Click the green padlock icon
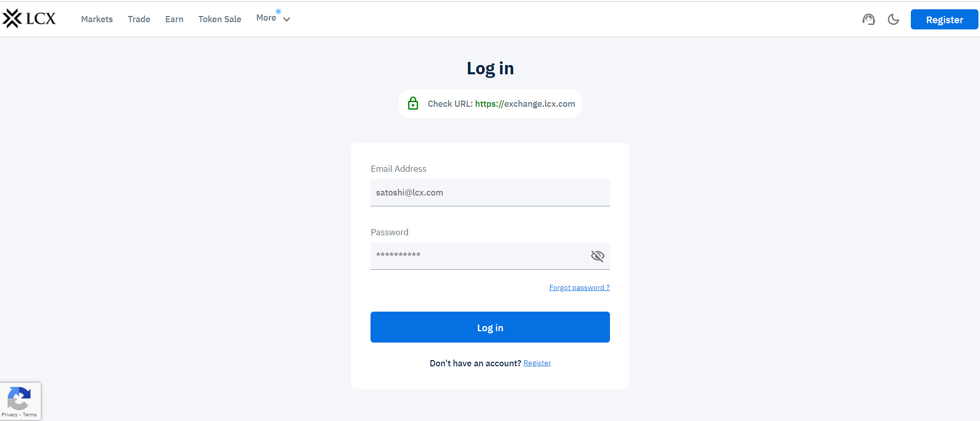Screen dimensions: 980x421 pyautogui.click(x=413, y=104)
